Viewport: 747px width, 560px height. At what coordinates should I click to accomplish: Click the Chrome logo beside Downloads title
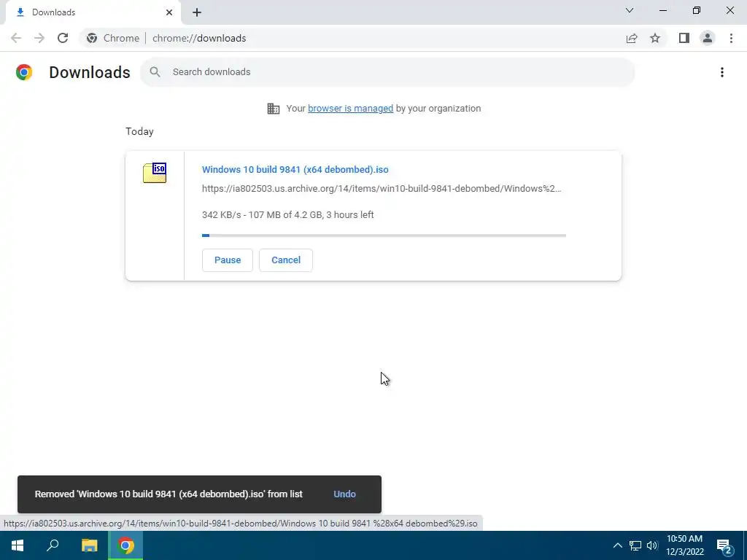(24, 72)
